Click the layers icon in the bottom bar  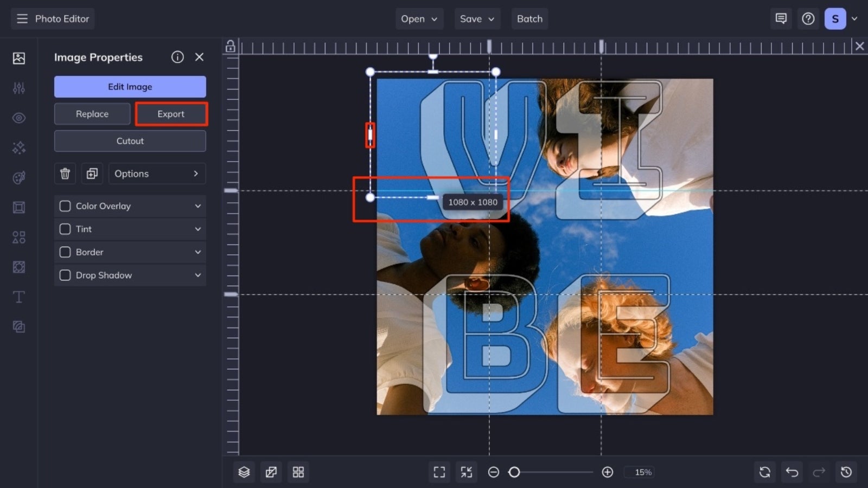coord(244,472)
